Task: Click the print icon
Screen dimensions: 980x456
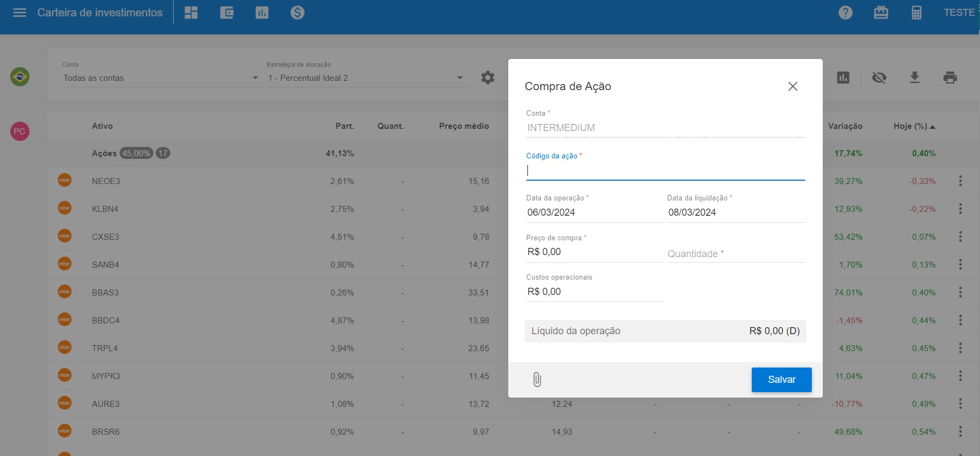Action: pos(950,78)
